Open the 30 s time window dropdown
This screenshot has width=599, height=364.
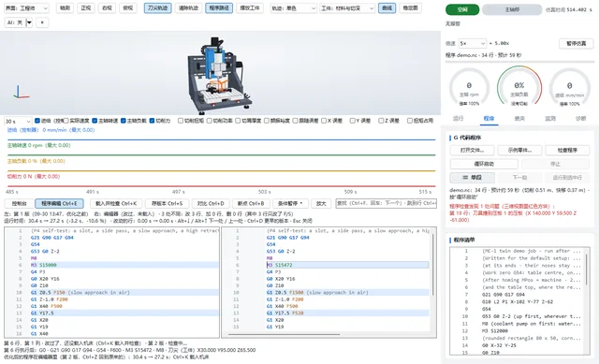(x=18, y=121)
